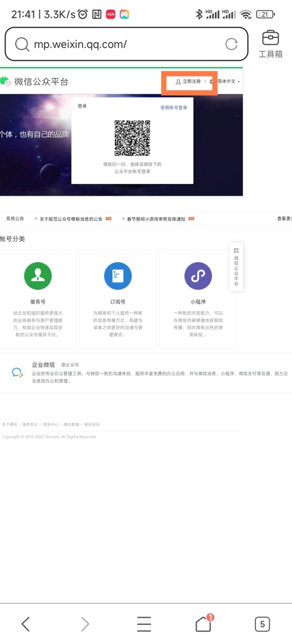Image resolution: width=292 pixels, height=644 pixels.
Task: Open notice 关于规范公众号模板消息的公告
Action: point(71,219)
